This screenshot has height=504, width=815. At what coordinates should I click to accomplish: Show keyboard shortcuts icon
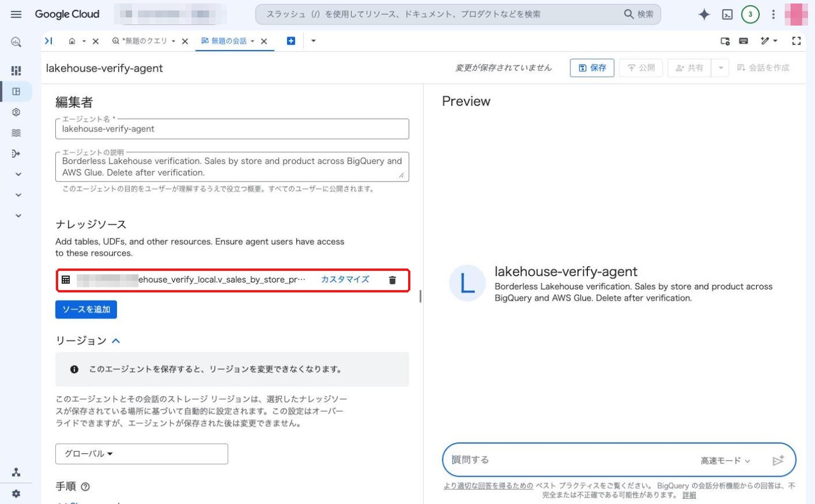coord(744,41)
